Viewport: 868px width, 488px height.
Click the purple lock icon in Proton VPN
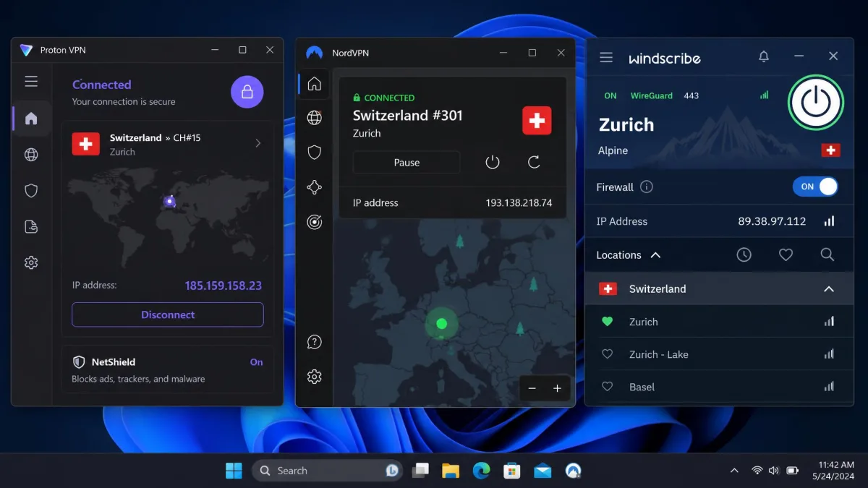(247, 92)
